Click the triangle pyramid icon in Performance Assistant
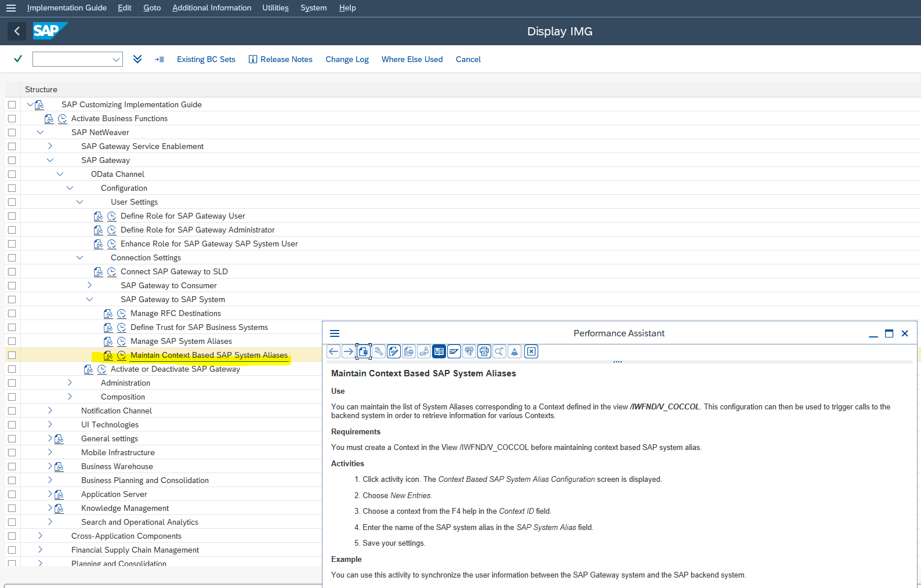 click(514, 351)
